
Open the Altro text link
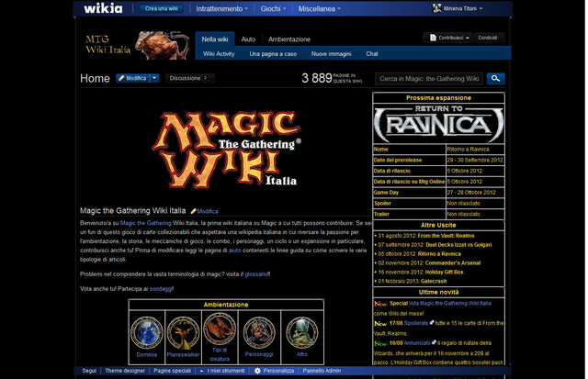[x=302, y=354]
